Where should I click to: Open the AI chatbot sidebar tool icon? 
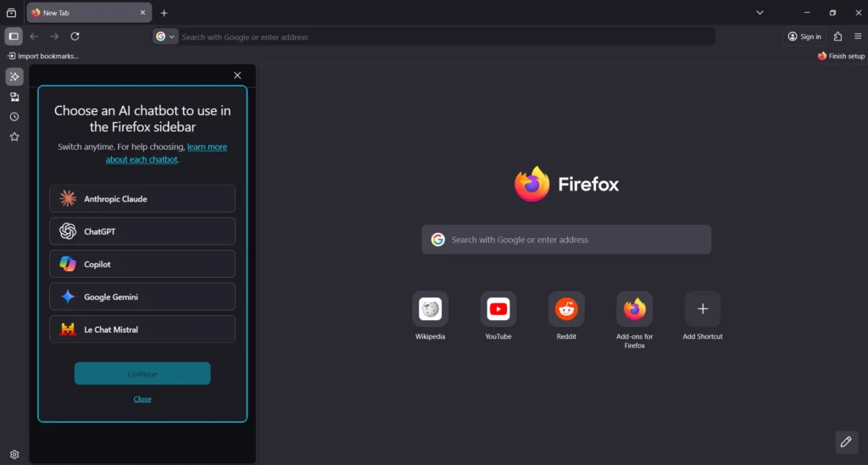(14, 77)
